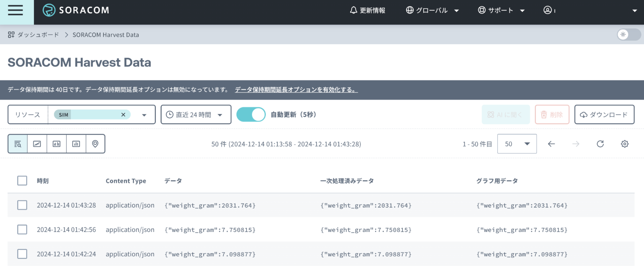Click the SORACOM logo

(x=76, y=10)
